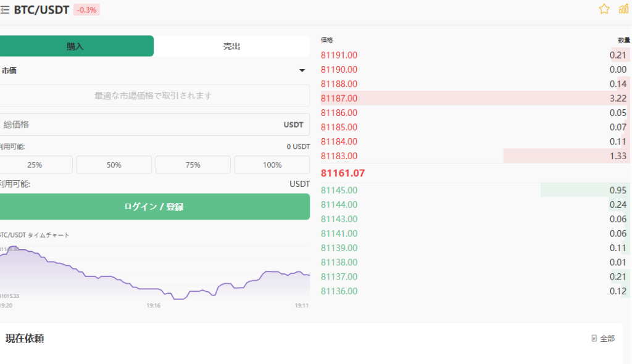Open the chart view bar icon
Image resolution: width=632 pixels, height=364 pixels.
[x=623, y=9]
